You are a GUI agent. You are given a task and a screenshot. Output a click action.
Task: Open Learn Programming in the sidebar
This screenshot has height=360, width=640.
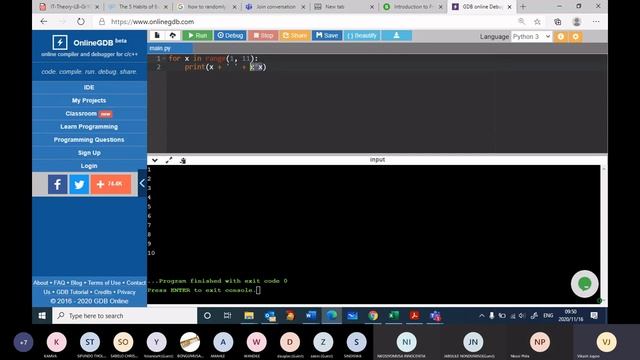point(89,127)
